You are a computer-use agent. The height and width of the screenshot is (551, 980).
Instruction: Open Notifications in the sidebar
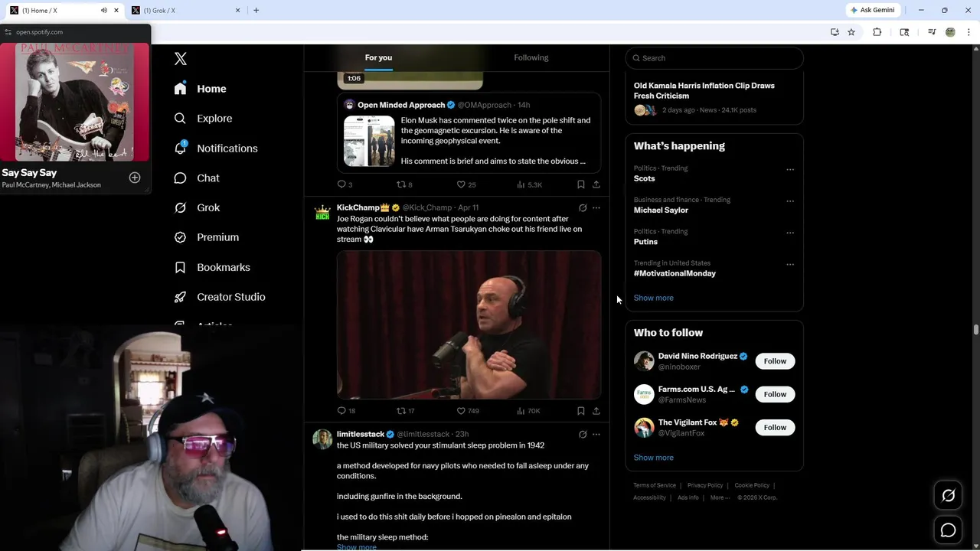click(x=216, y=148)
